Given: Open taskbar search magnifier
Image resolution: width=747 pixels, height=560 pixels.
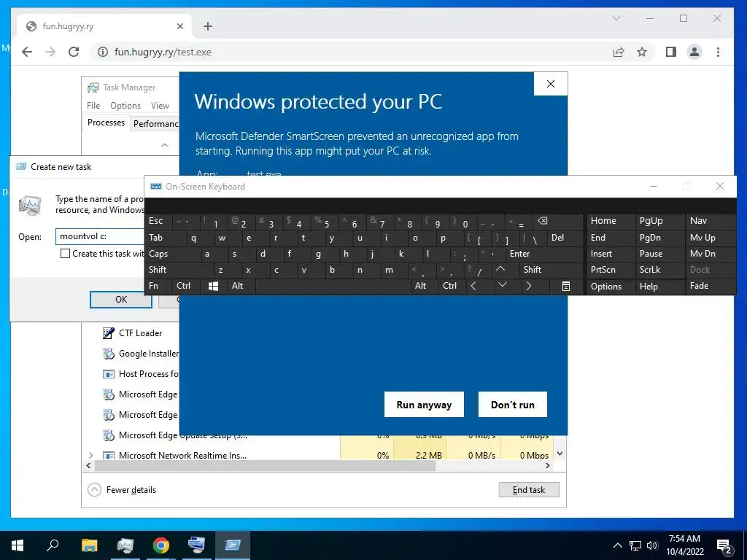Looking at the screenshot, I should pyautogui.click(x=53, y=545).
